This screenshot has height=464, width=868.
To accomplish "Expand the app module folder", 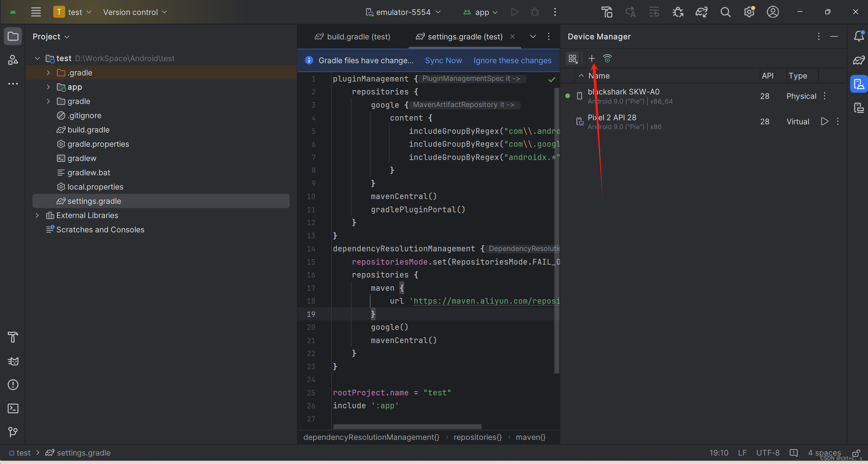I will (48, 87).
